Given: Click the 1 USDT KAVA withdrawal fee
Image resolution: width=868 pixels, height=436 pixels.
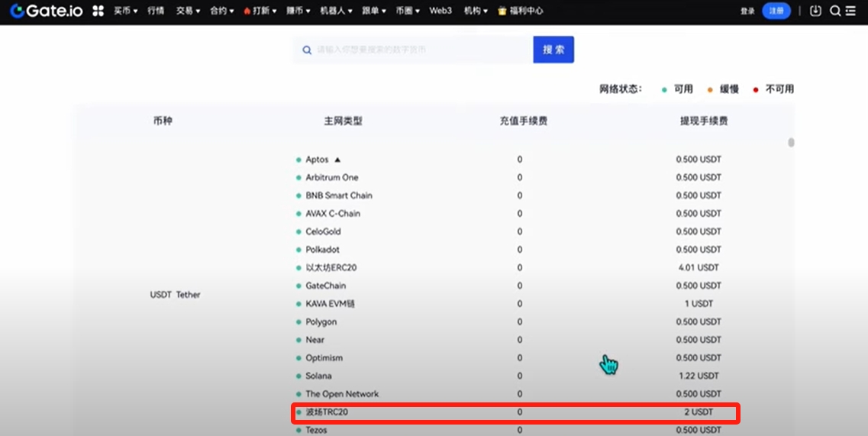Looking at the screenshot, I should click(x=699, y=304).
